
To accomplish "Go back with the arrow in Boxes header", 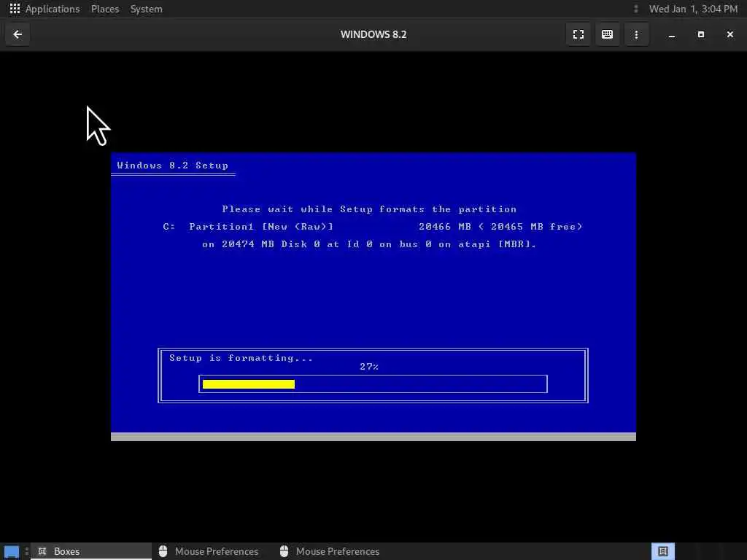I will 18,34.
